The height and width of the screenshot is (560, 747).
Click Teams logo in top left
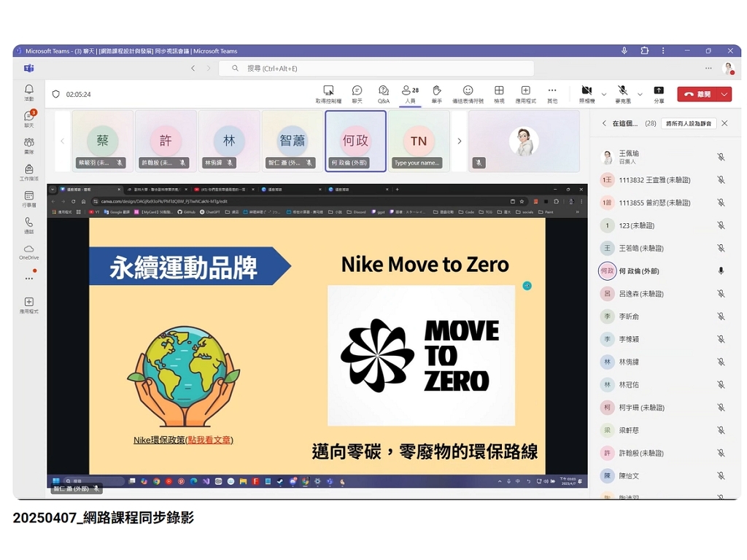[29, 69]
